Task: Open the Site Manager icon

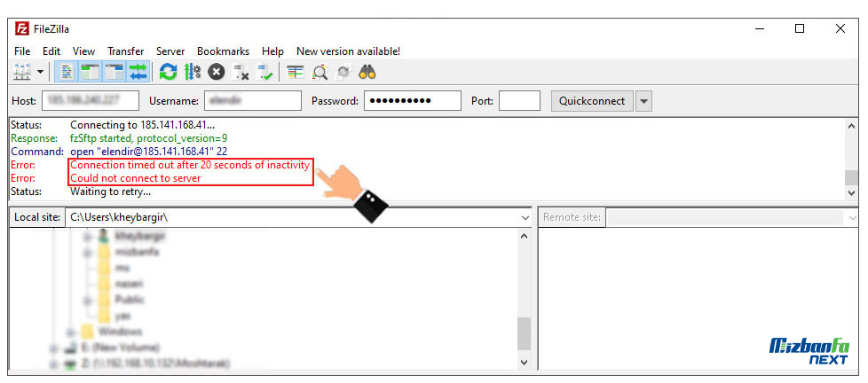Action: (x=22, y=72)
